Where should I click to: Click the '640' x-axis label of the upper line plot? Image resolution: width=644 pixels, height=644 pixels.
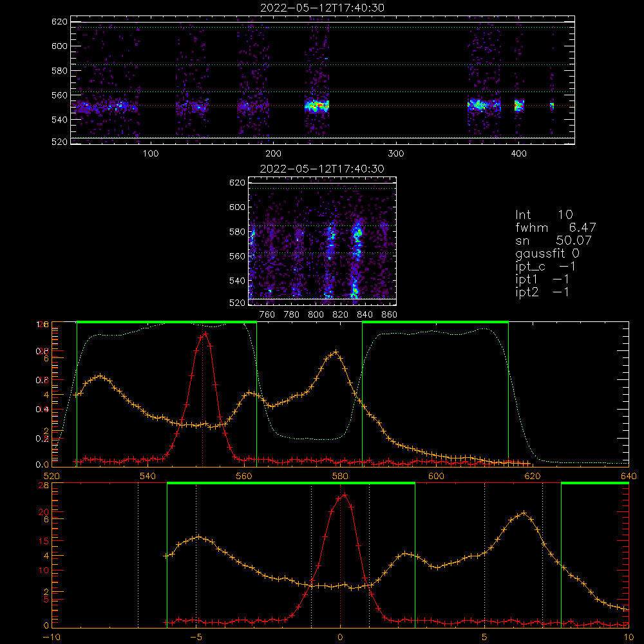tap(629, 477)
